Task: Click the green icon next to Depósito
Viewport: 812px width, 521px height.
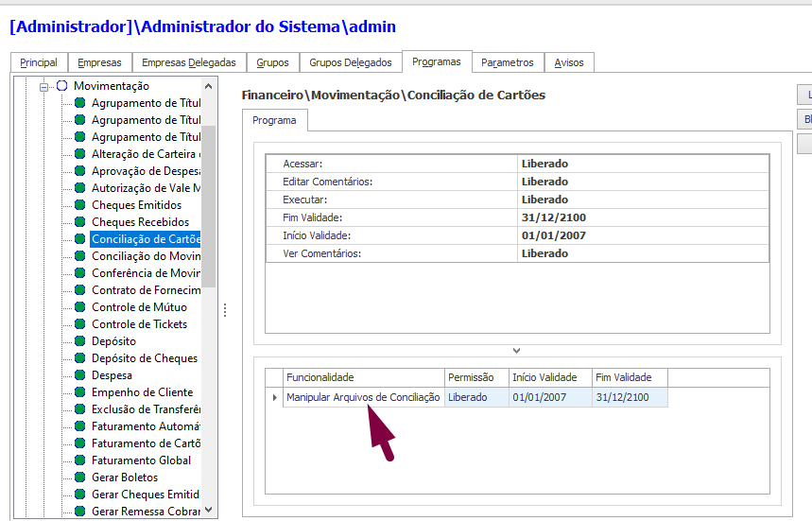Action: pos(80,341)
